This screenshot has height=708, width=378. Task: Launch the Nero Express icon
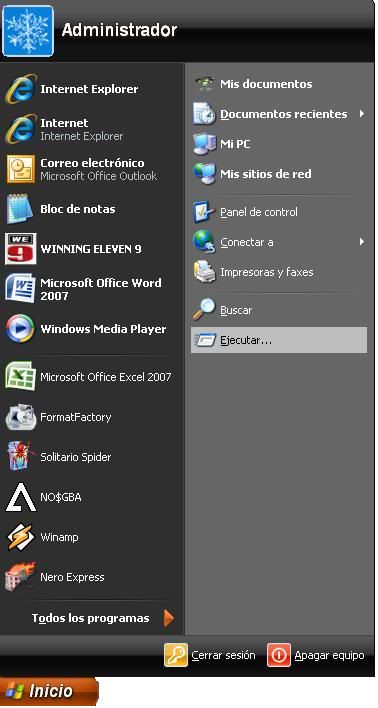(x=20, y=577)
